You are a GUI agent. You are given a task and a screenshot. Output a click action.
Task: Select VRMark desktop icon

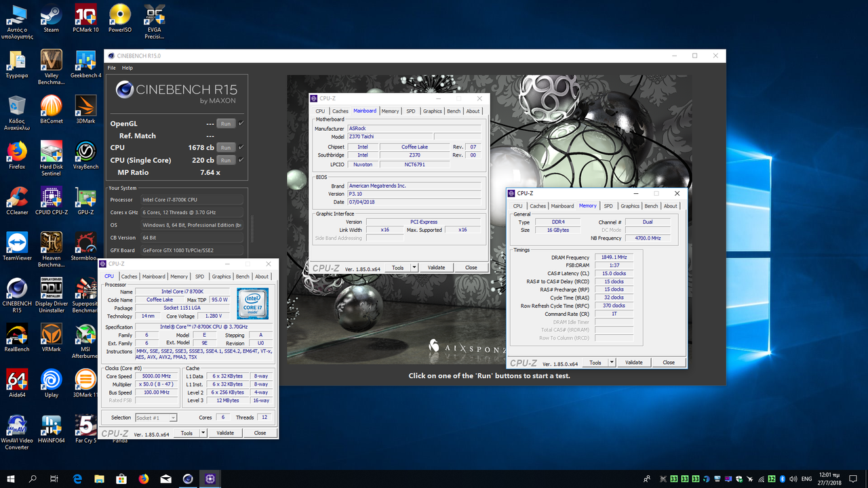pyautogui.click(x=51, y=338)
